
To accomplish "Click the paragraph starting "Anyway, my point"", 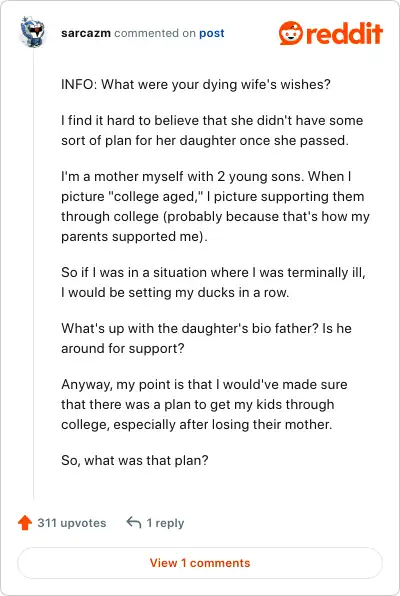I will tap(204, 404).
